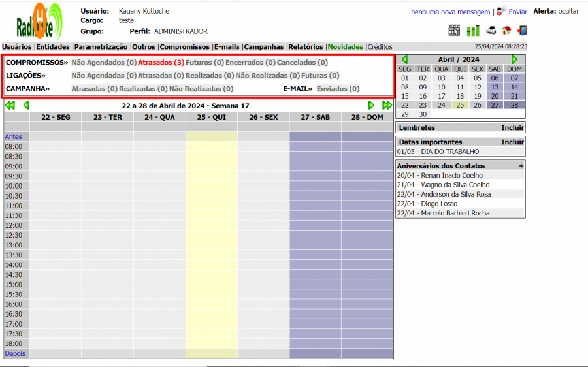
Task: Click the send message person icon
Action: click(501, 11)
